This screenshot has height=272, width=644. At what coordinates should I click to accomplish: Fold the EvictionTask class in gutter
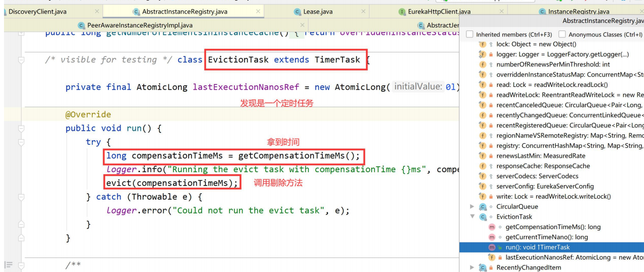pos(21,60)
